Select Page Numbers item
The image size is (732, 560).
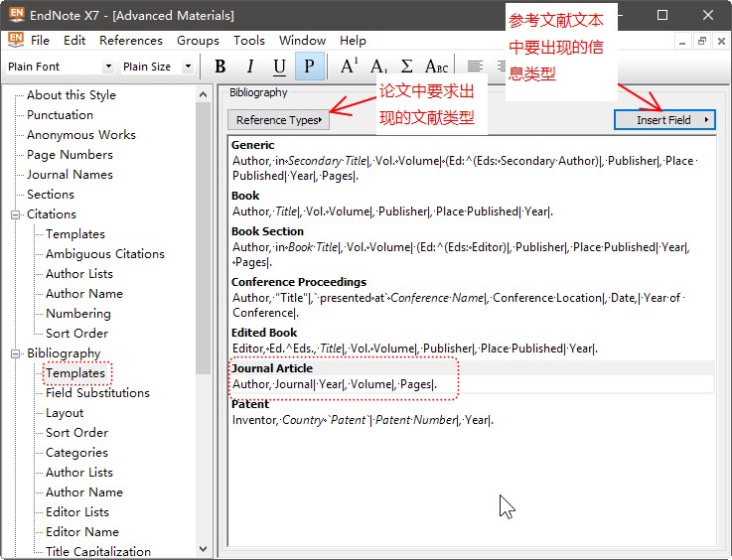pos(71,155)
